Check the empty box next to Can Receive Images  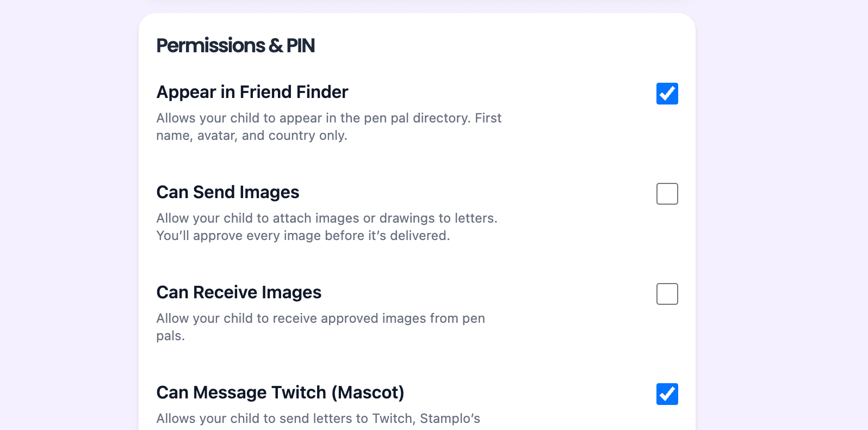(x=667, y=294)
